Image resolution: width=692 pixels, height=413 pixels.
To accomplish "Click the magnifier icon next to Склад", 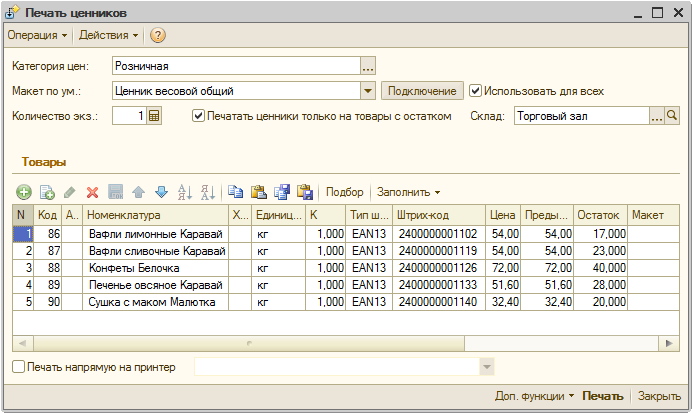I will 672,116.
